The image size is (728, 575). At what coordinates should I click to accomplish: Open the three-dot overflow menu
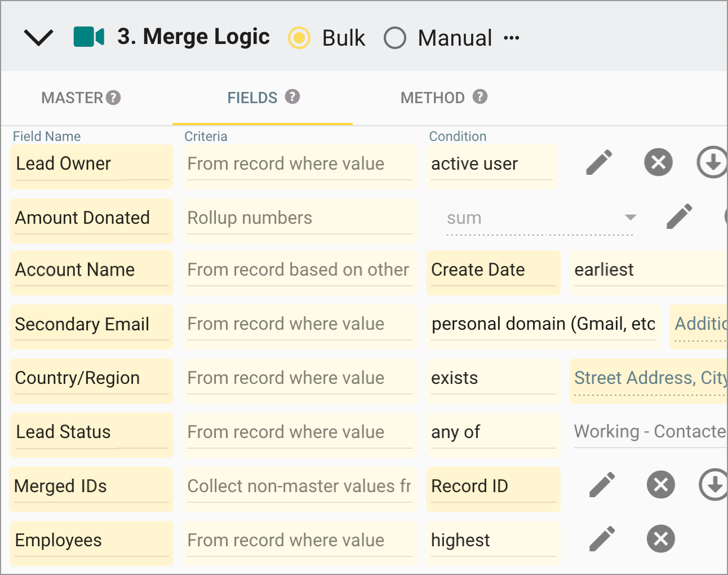pos(512,38)
